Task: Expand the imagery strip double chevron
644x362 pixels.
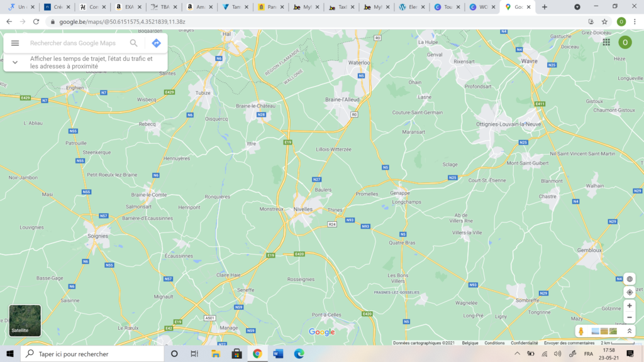Action: pyautogui.click(x=630, y=331)
